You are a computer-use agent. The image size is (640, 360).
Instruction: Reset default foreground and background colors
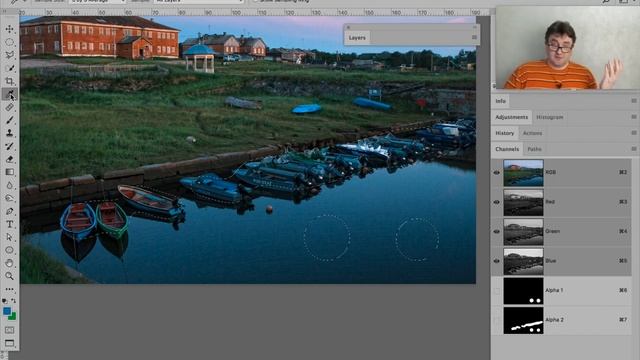pyautogui.click(x=5, y=300)
